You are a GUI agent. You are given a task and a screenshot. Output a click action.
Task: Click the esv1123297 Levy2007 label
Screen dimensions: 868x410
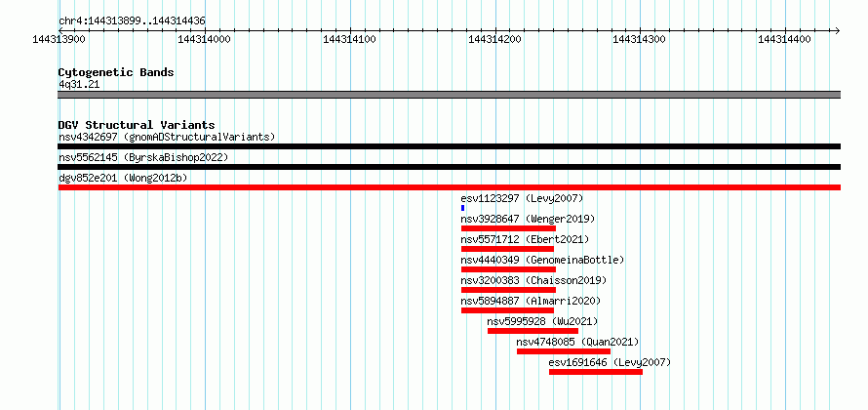coord(522,198)
